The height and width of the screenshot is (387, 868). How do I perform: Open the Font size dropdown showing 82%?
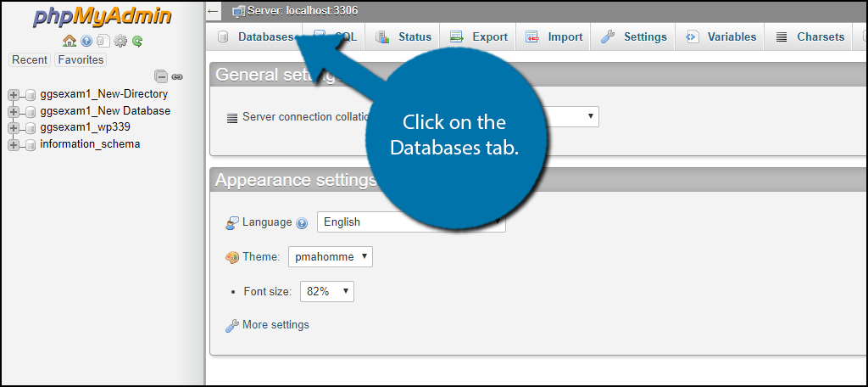tap(326, 292)
